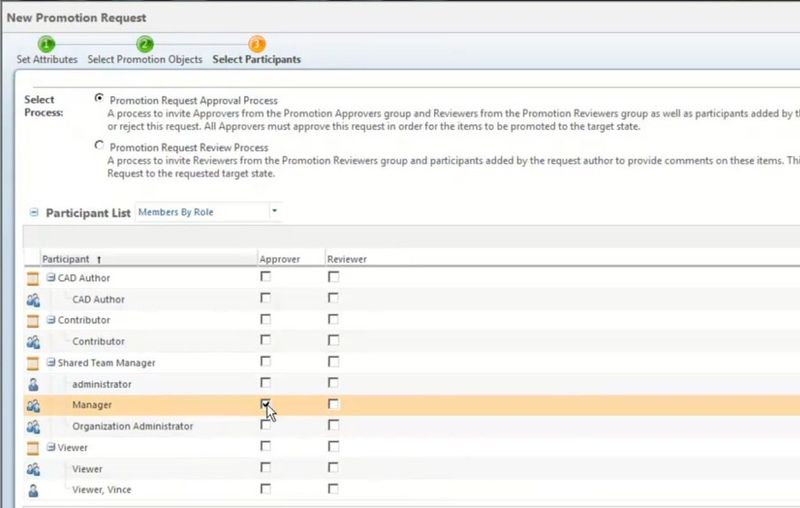Select Promotion Request Review Process radio button
This screenshot has height=508, width=800.
pos(99,145)
